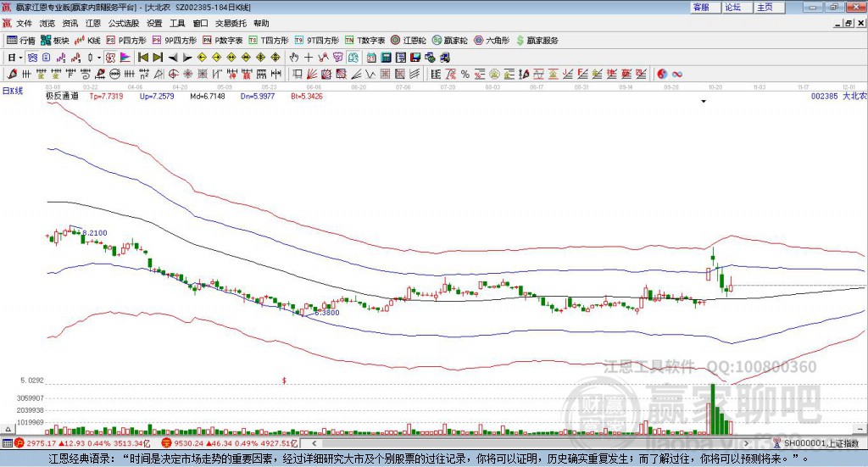
Task: Click the red-blue yin-yang icon
Action: 662,74
